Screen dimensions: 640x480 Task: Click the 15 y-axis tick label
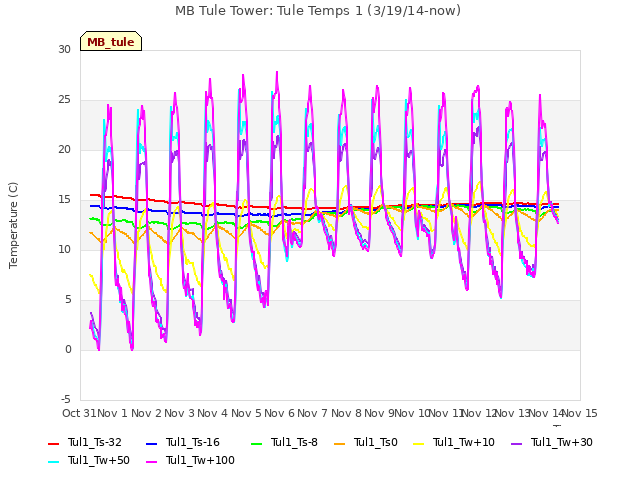(x=64, y=200)
